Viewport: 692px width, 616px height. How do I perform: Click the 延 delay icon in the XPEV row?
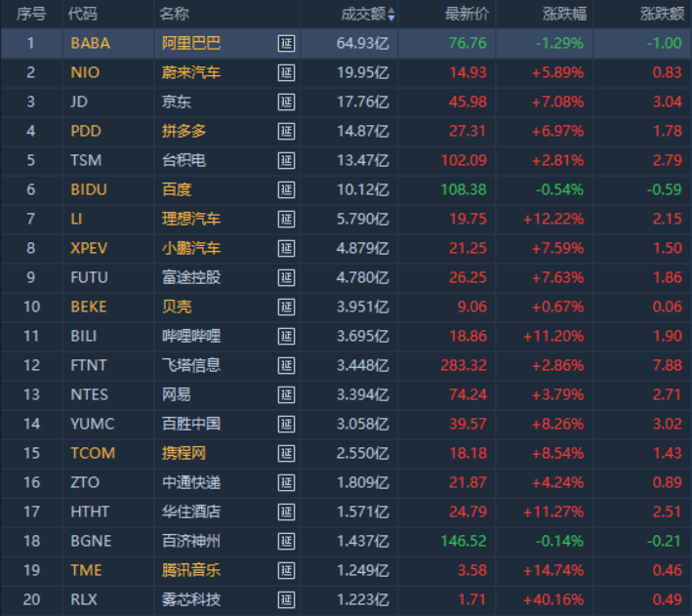286,248
